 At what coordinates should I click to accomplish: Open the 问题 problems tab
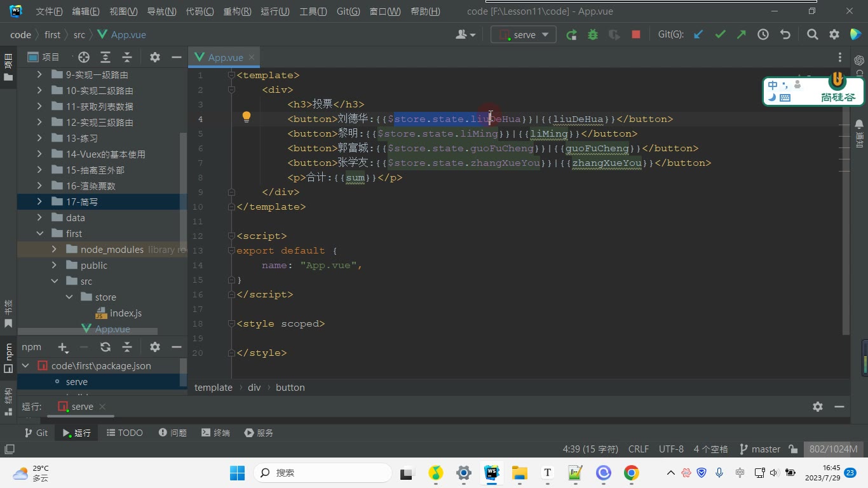pyautogui.click(x=173, y=433)
